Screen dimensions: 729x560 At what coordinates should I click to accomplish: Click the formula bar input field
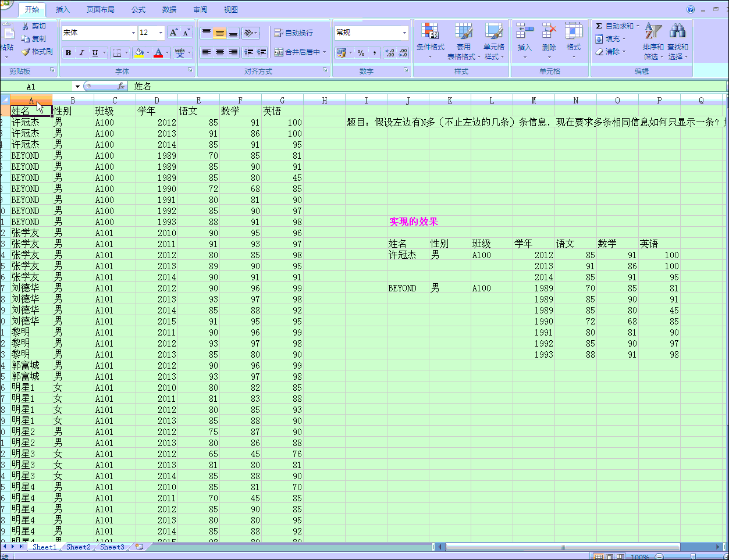coord(407,87)
